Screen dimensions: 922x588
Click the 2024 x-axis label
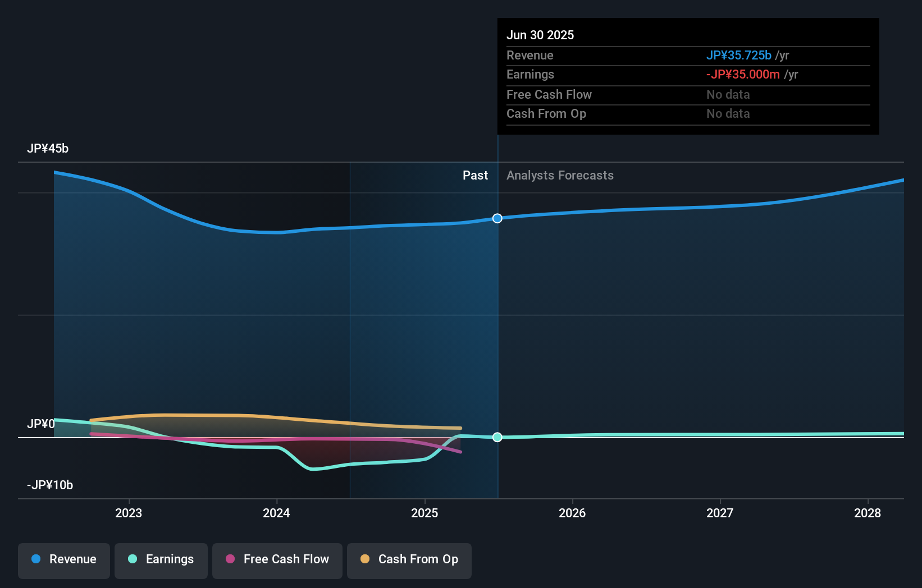click(x=276, y=513)
